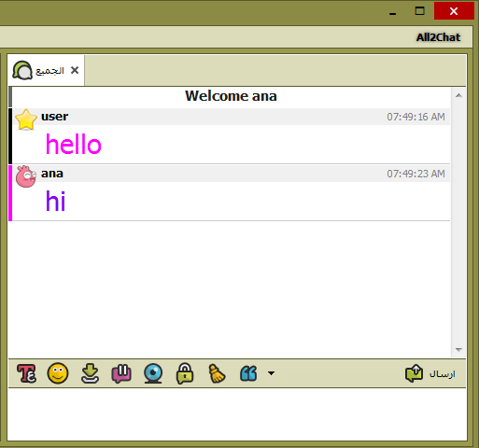Select the الجميع chat room tab
The image size is (479, 448).
(x=46, y=71)
